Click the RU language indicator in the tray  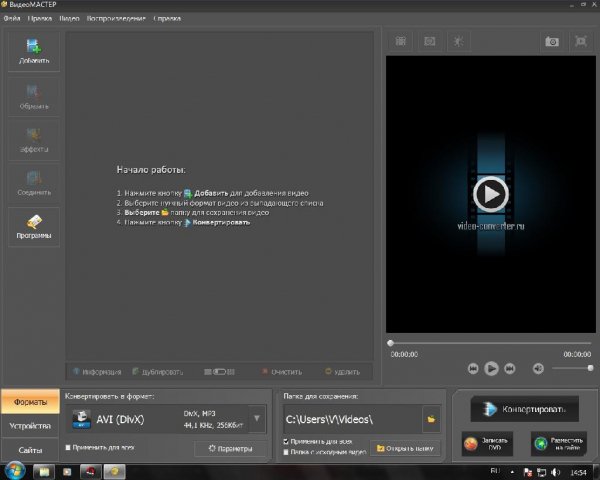pos(495,471)
